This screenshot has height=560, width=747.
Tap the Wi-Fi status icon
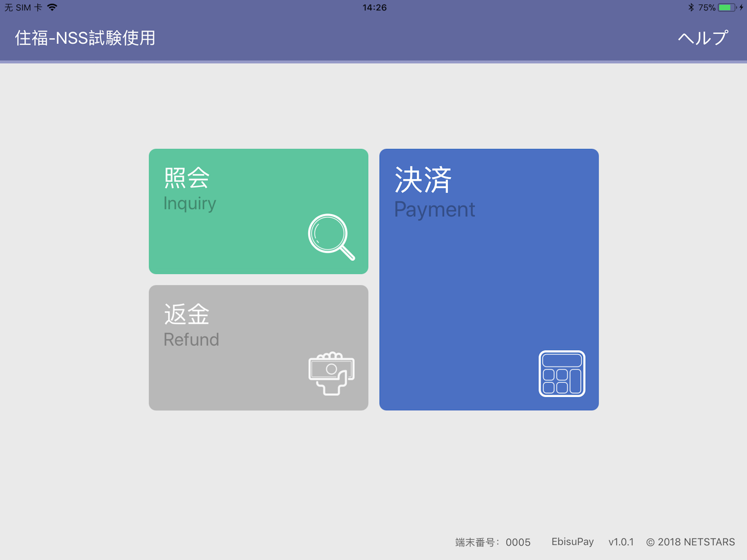click(52, 7)
